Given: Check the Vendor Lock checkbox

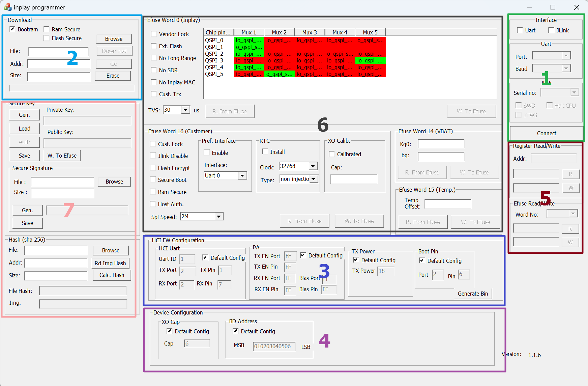Looking at the screenshot, I should coord(154,34).
